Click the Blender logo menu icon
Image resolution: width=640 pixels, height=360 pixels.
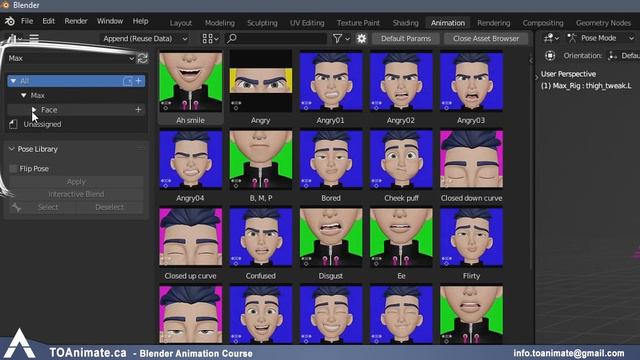9,21
